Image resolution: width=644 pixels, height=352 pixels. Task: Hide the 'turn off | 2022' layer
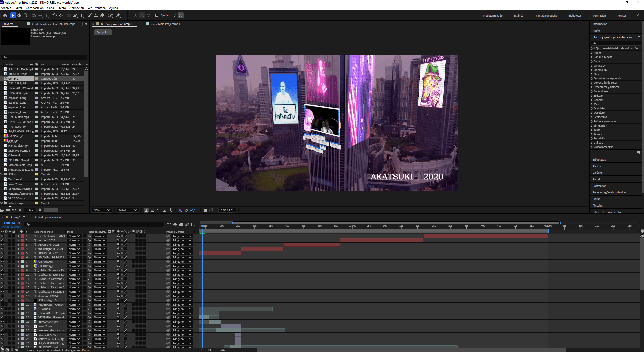pyautogui.click(x=2, y=240)
